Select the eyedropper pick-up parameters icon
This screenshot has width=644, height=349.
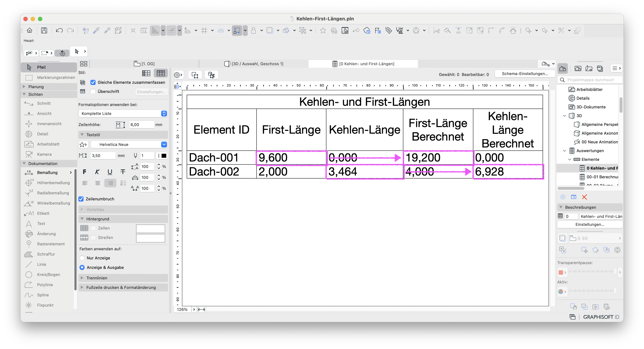96,30
